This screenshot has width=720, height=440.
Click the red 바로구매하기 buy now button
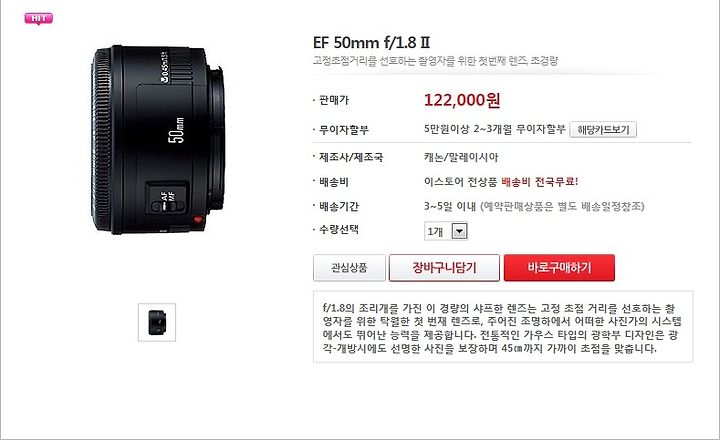(559, 268)
